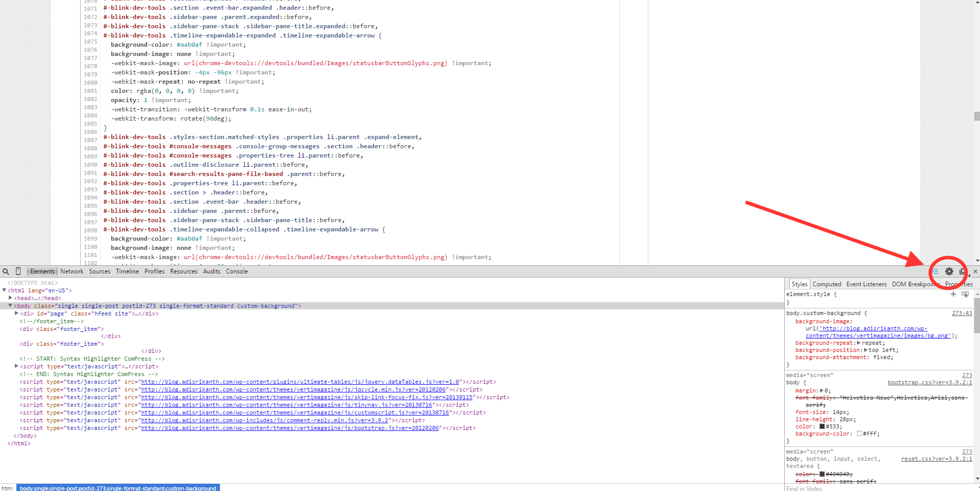Screen dimensions: 980x491
Task: Expand the background-repeat property triangle
Action: coord(859,343)
